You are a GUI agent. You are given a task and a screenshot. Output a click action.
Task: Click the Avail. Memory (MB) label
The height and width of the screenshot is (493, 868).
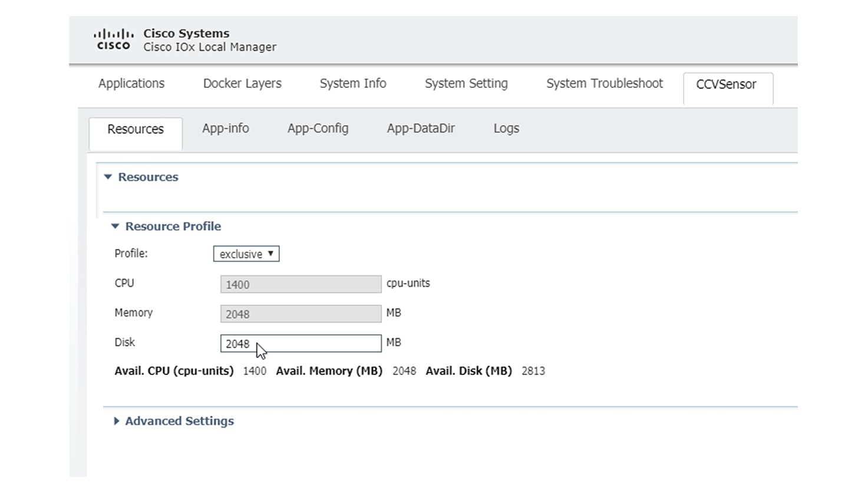coord(329,371)
